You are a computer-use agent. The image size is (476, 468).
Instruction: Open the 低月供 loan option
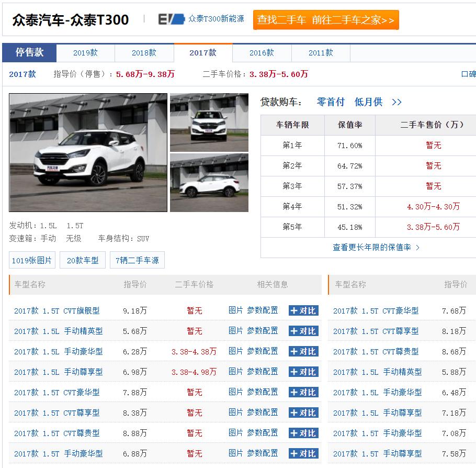[x=369, y=102]
